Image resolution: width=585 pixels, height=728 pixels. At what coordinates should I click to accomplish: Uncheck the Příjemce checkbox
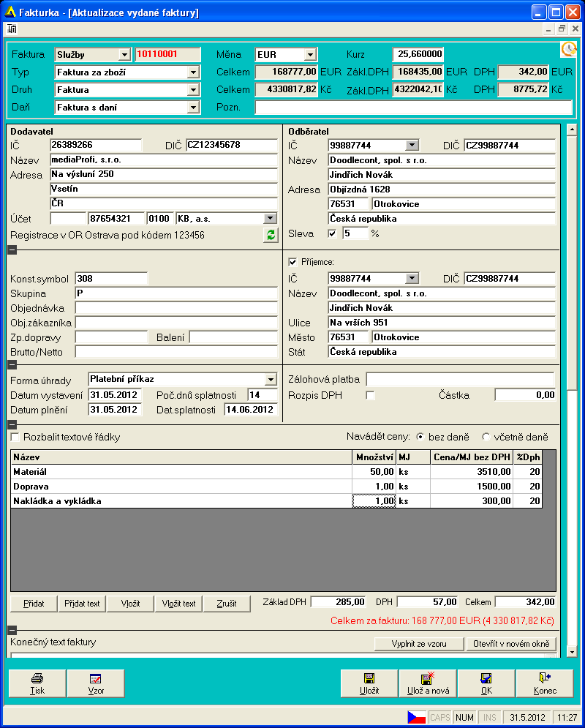point(293,262)
